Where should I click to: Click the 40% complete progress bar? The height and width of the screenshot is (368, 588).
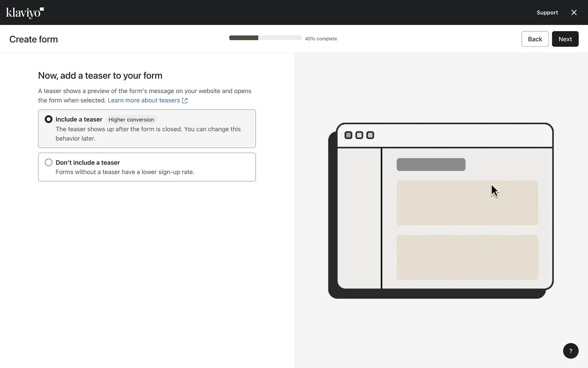[265, 38]
